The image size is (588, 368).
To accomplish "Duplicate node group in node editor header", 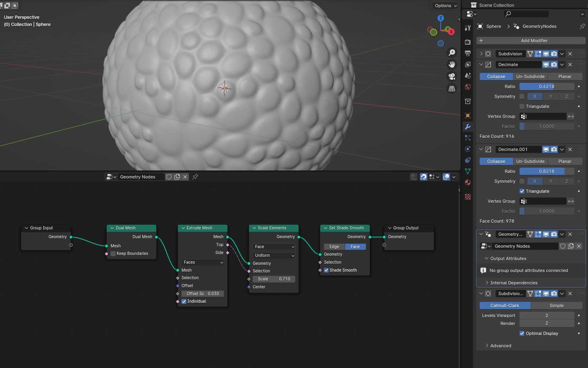I will click(x=177, y=177).
